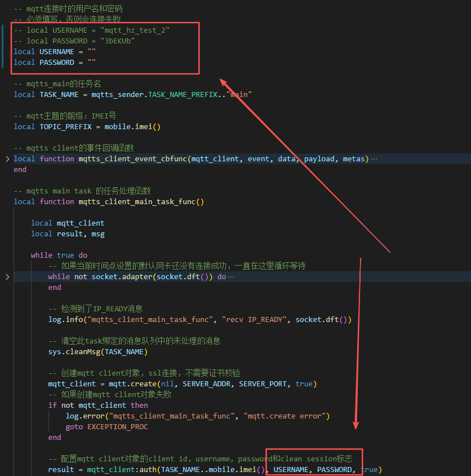Click the commented "3bEKUb" password string
471x476 pixels.
tap(117, 41)
